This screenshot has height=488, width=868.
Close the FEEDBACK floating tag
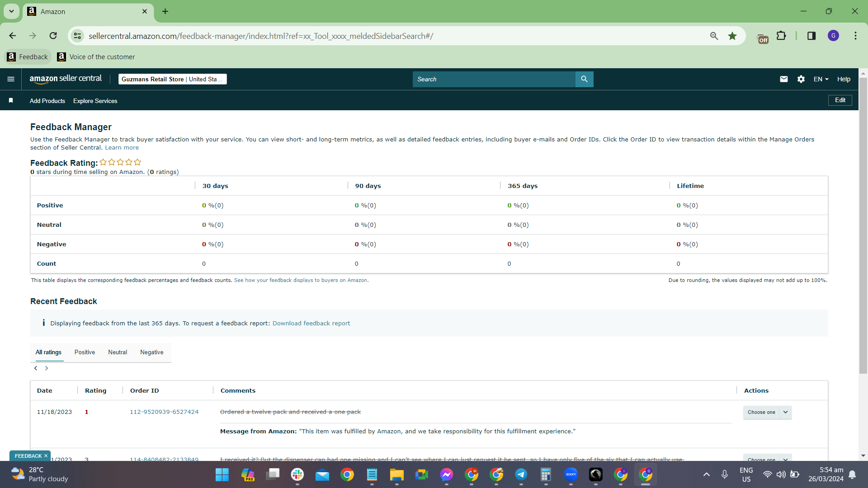point(46,456)
